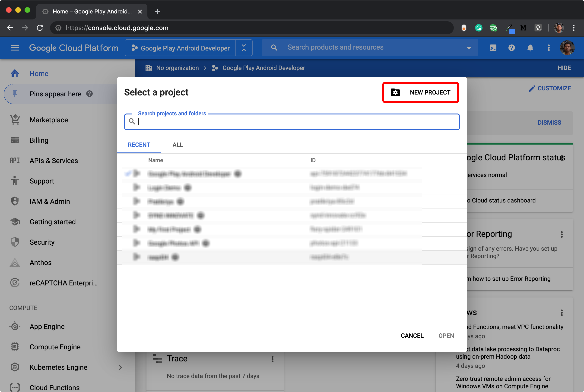Open the Marketplace cart icon in sidebar
This screenshot has width=584, height=392.
coord(15,120)
